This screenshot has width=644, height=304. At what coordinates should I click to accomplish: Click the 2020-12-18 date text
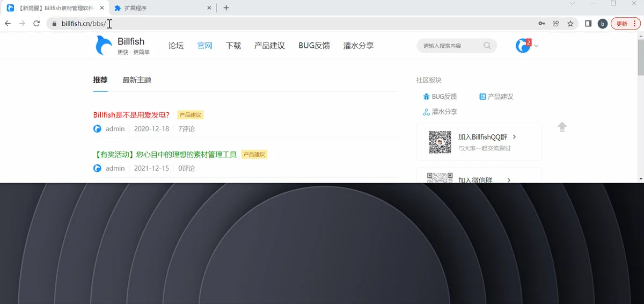point(151,129)
